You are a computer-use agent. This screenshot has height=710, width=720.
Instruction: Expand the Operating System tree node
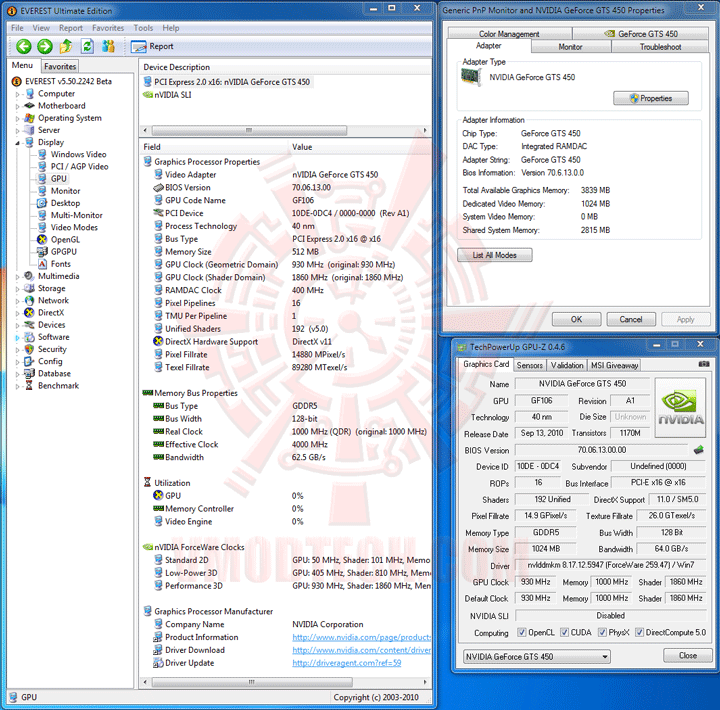click(x=18, y=118)
